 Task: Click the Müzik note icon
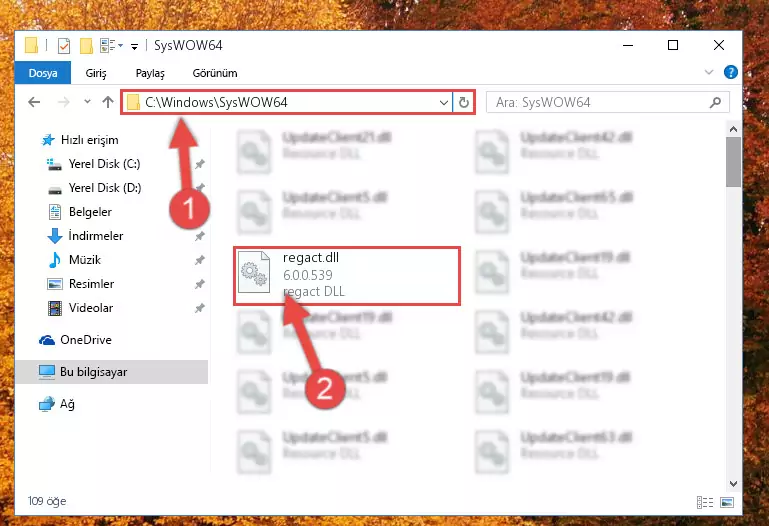tap(55, 260)
